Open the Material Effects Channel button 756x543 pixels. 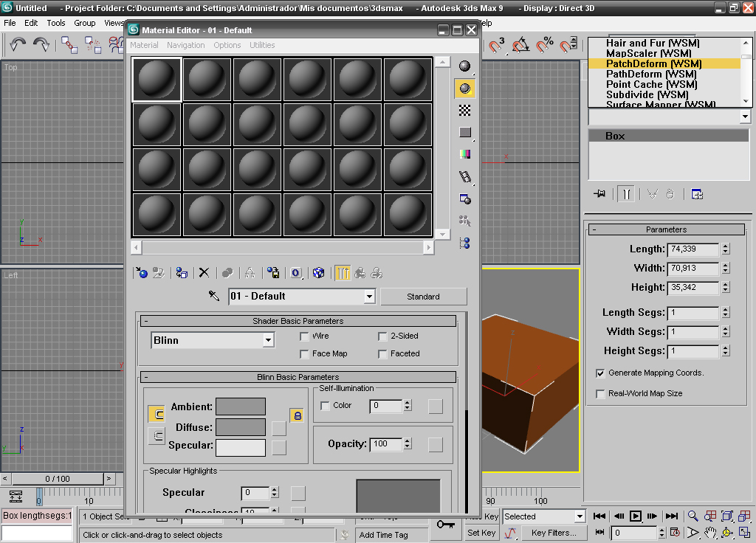pos(296,273)
